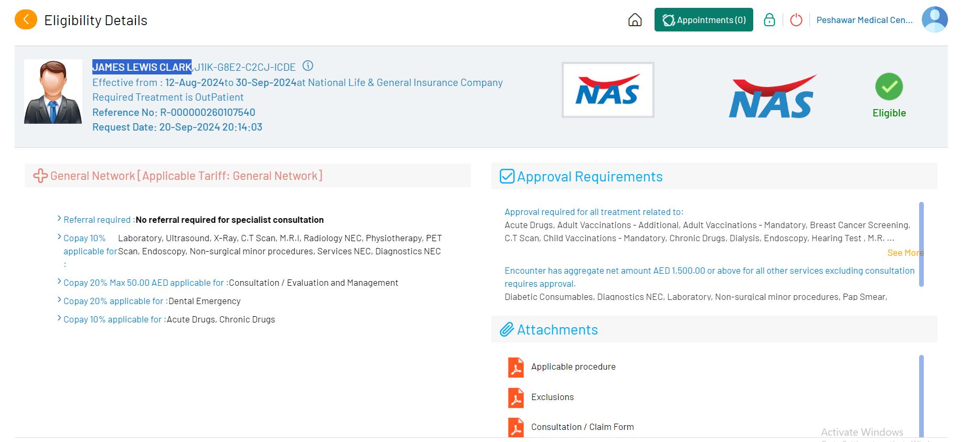
Task: Open the Exclusions PDF attachment
Action: (552, 397)
